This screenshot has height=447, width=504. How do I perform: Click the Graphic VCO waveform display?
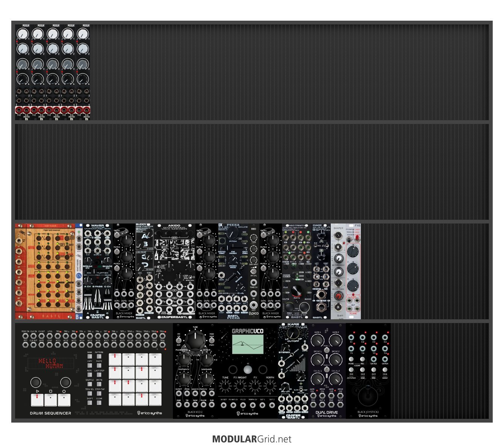coord(248,345)
